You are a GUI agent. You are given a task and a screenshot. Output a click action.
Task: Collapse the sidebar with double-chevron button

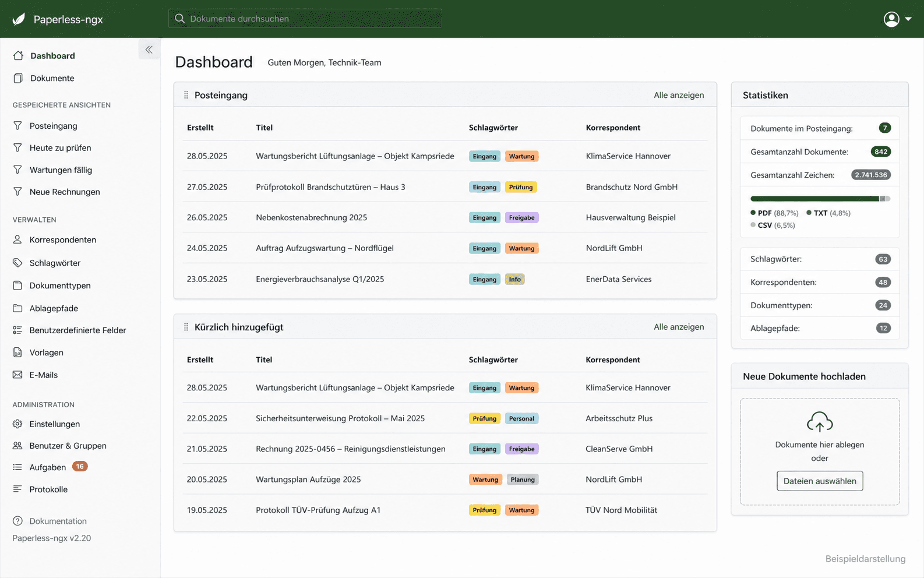pyautogui.click(x=149, y=50)
